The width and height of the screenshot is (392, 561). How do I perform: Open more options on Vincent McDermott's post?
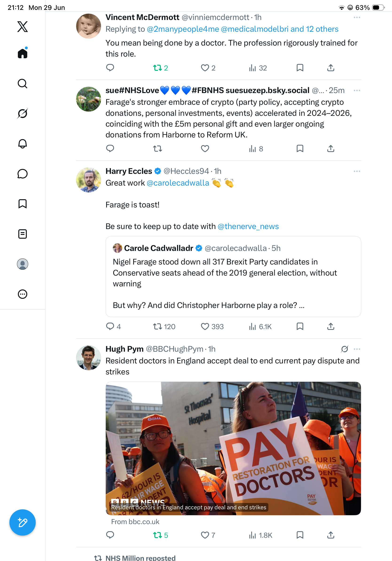tap(357, 17)
